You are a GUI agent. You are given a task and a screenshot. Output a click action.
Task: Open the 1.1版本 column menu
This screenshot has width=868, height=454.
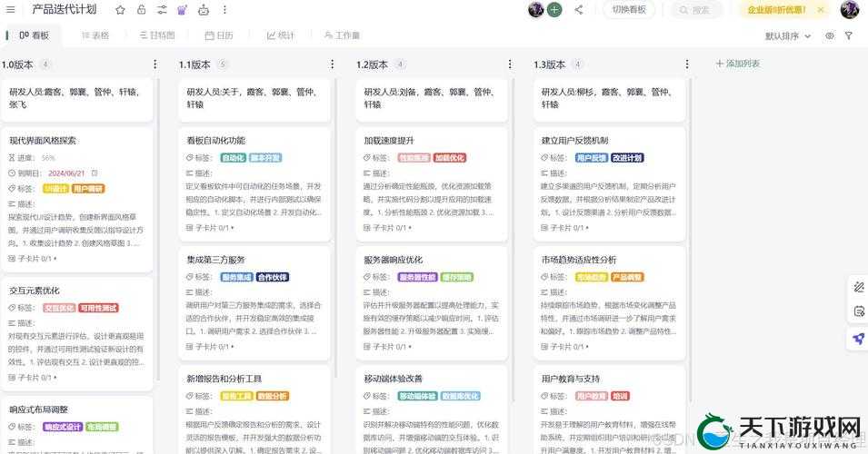pyautogui.click(x=332, y=64)
